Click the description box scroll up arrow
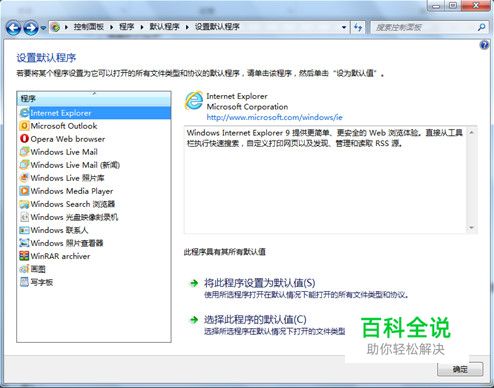Image resolution: width=494 pixels, height=388 pixels. pyautogui.click(x=472, y=132)
